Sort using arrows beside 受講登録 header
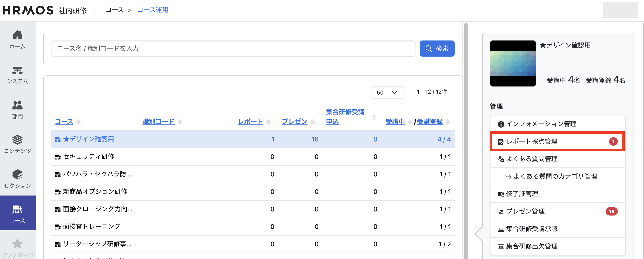 (x=448, y=122)
